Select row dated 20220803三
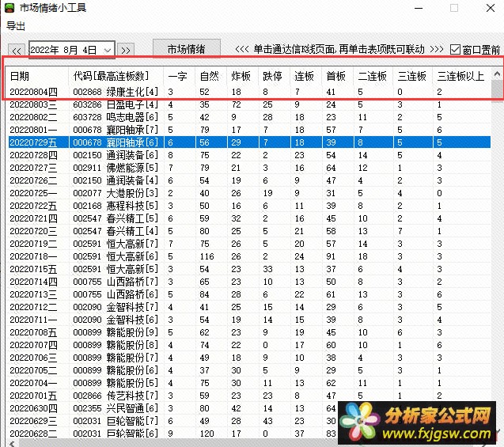 point(248,104)
